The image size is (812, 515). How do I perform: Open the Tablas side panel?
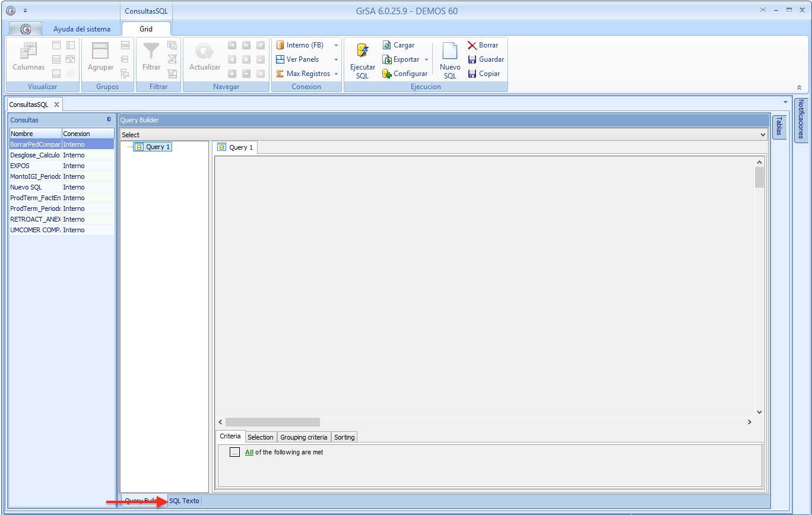[x=779, y=127]
